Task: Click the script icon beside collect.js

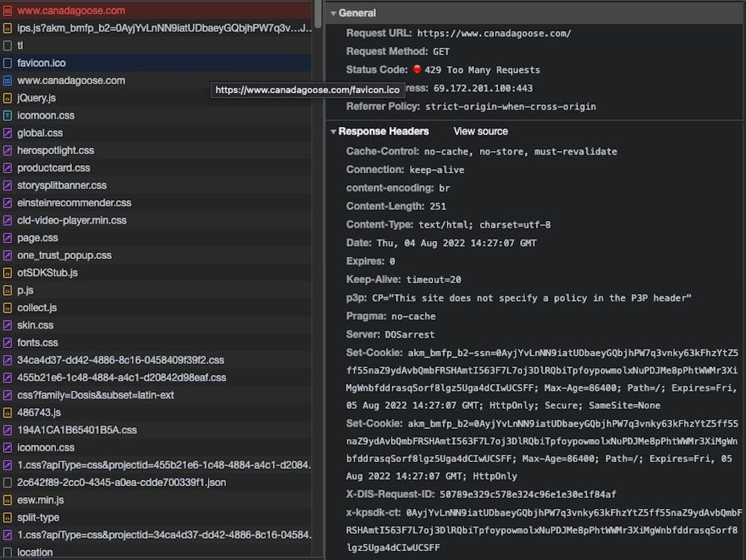Action: click(x=8, y=308)
